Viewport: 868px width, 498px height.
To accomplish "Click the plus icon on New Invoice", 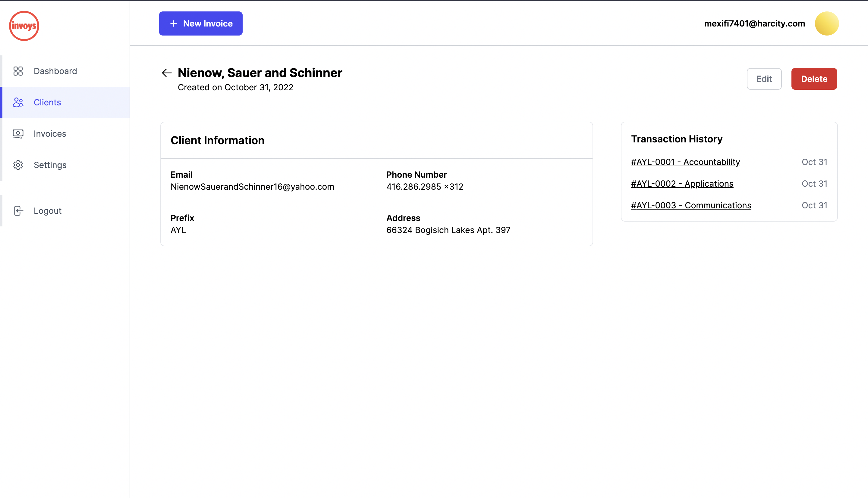I will click(174, 23).
